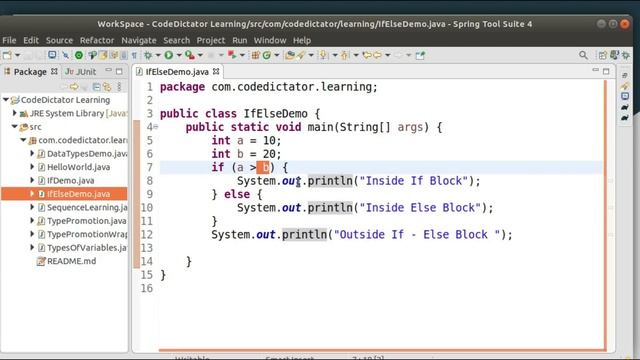Click the Open Perspective icon
Viewport: 640px width, 360px height.
point(602,56)
